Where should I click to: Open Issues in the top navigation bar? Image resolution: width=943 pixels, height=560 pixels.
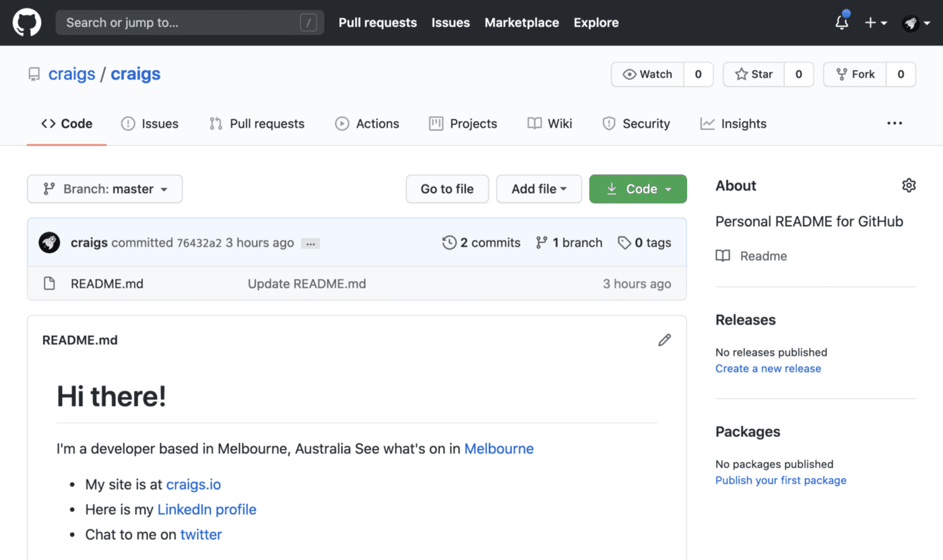point(451,22)
